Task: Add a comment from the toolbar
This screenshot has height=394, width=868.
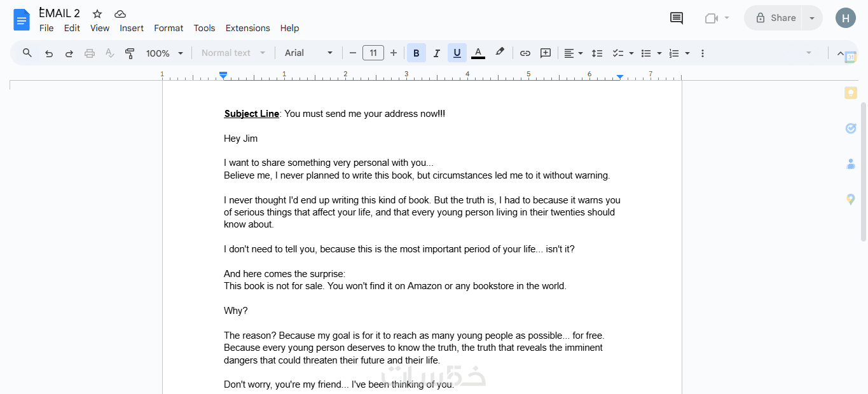Action: [546, 53]
